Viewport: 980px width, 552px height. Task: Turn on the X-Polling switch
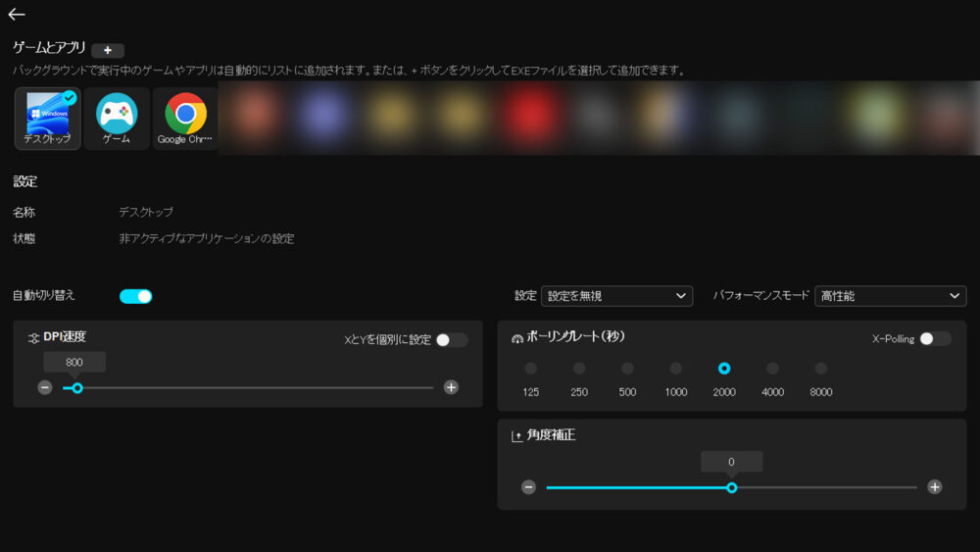coord(934,339)
